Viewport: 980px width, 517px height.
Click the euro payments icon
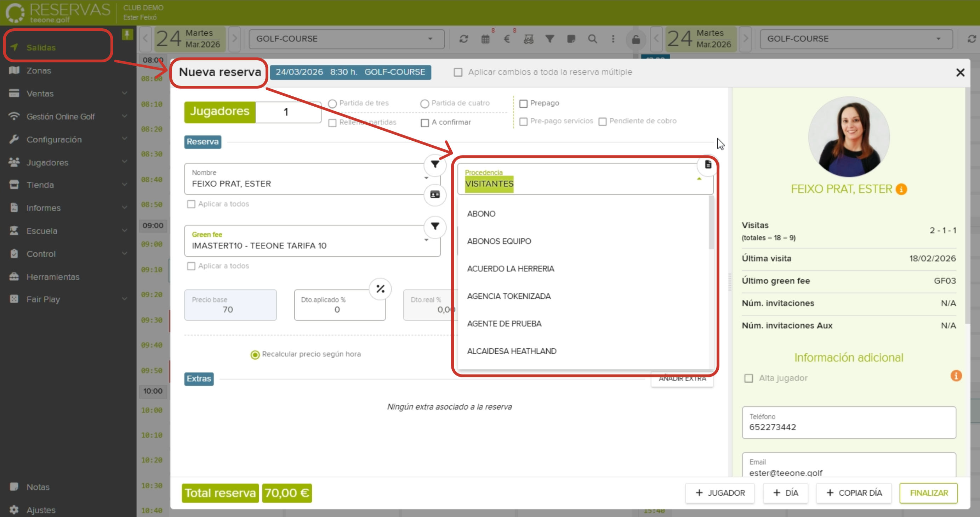(507, 39)
